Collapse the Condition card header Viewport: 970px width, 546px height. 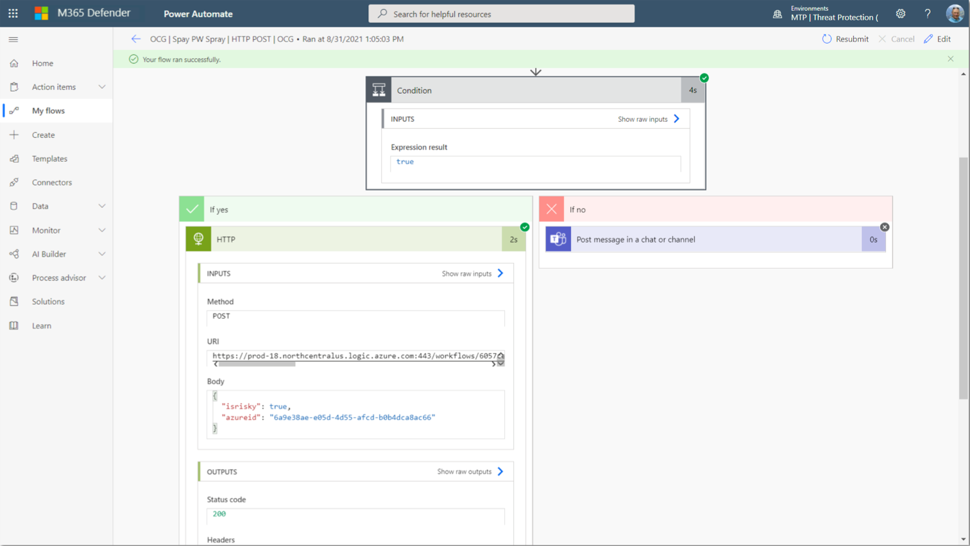coord(536,90)
